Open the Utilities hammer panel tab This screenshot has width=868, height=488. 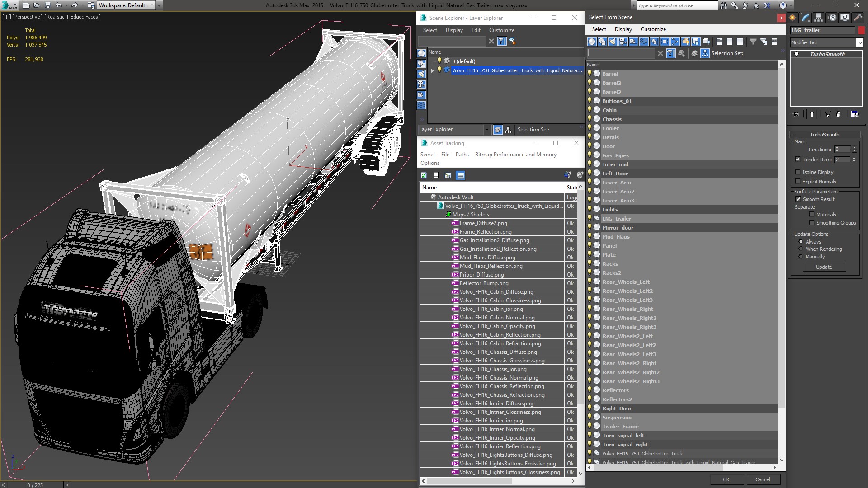858,18
